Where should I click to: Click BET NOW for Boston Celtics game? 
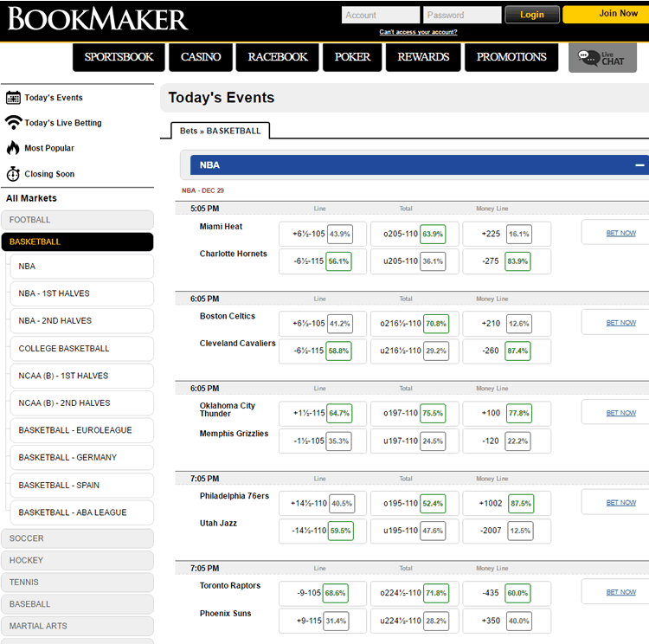(x=620, y=323)
